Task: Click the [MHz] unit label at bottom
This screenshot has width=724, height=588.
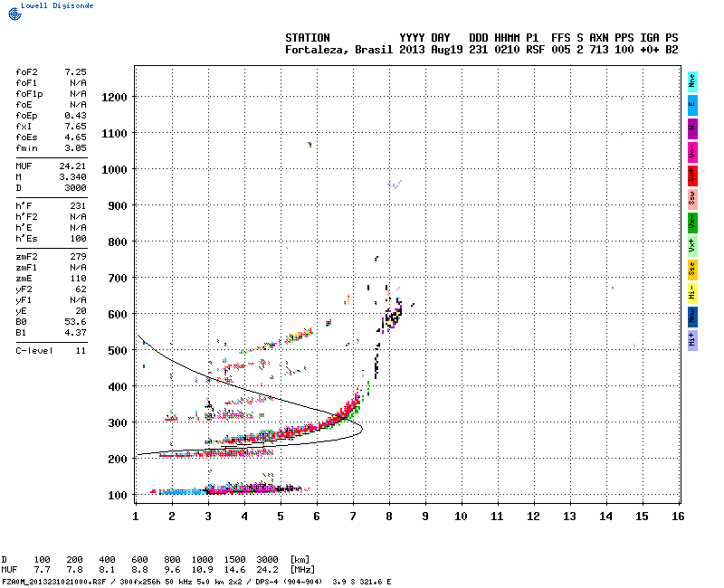Action: pos(302,570)
